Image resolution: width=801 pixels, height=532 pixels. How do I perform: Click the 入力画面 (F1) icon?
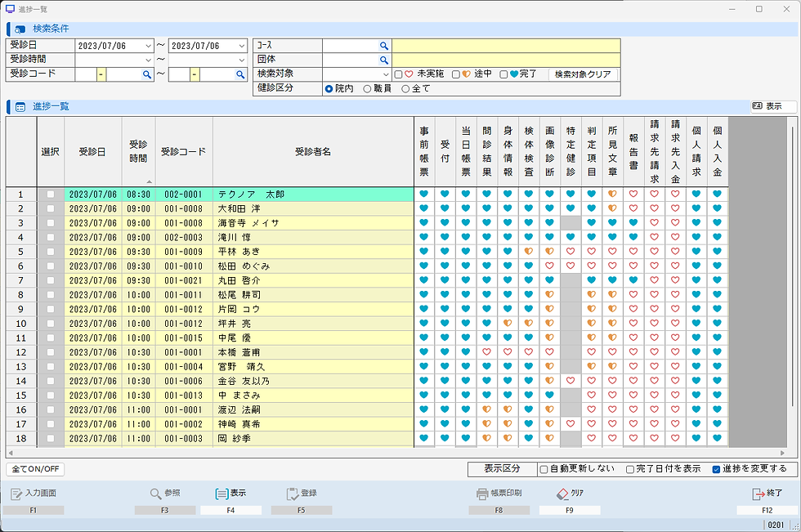(16, 494)
